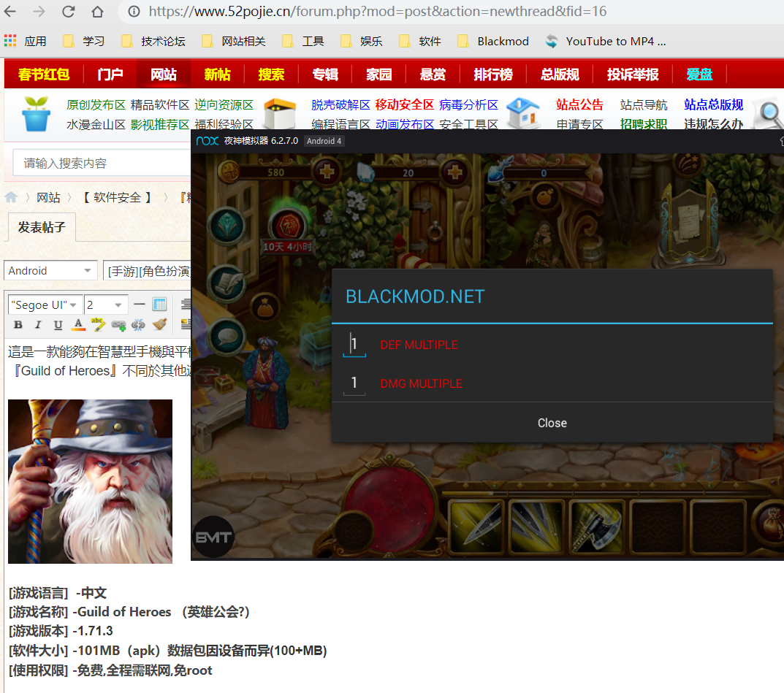Open 【 软件安全 】 breadcrumb link
Screen dimensions: 784x693
[x=117, y=197]
